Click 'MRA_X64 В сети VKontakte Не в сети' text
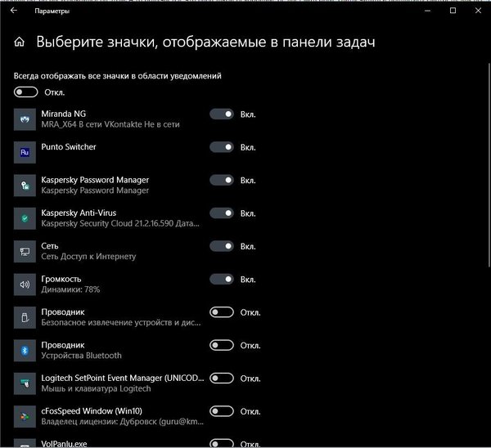The height and width of the screenshot is (448, 491). [110, 124]
